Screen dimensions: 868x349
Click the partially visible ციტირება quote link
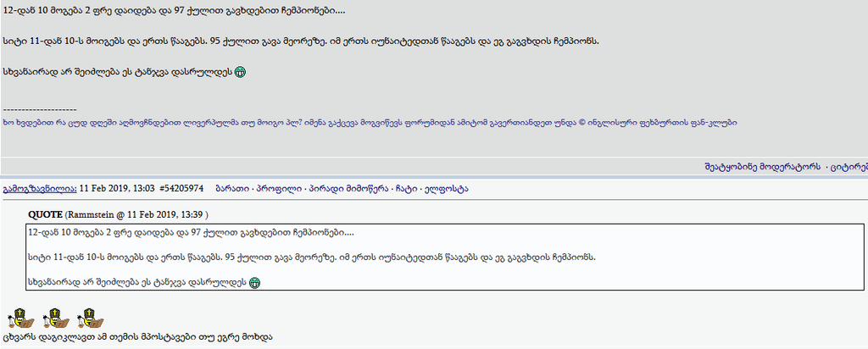pos(849,167)
